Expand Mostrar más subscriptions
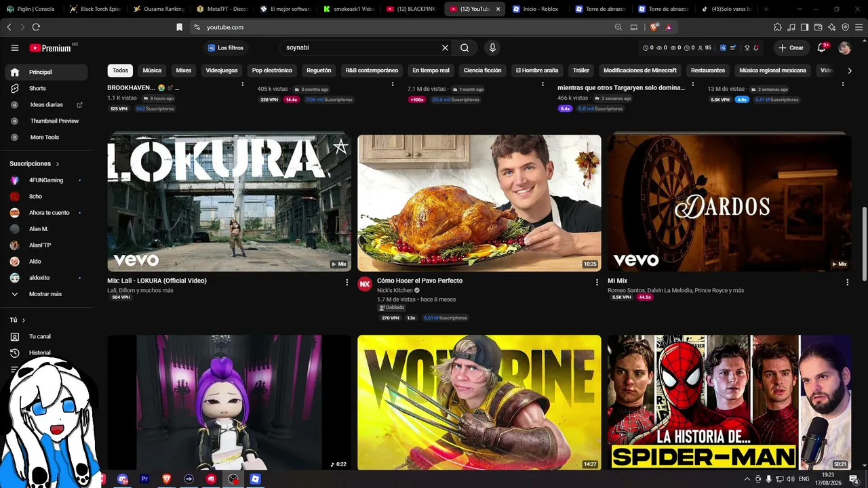 coord(46,294)
